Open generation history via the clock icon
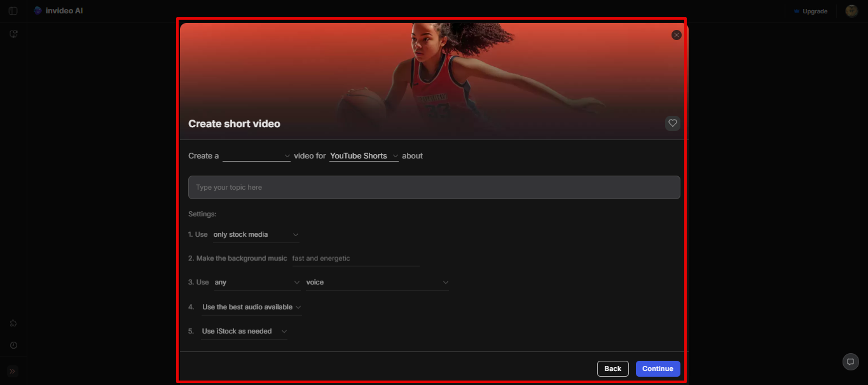 coord(13,345)
